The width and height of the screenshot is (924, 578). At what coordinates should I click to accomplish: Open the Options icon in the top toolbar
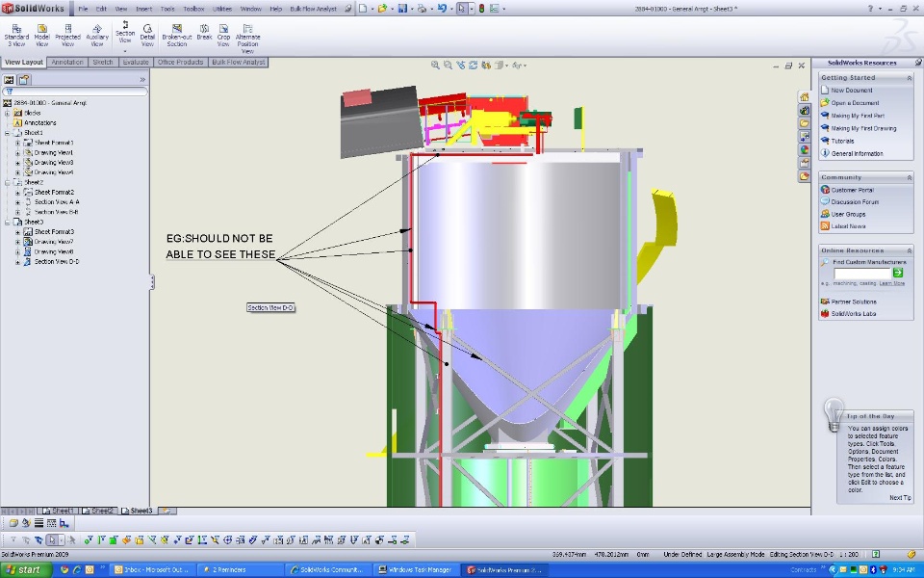[x=494, y=9]
